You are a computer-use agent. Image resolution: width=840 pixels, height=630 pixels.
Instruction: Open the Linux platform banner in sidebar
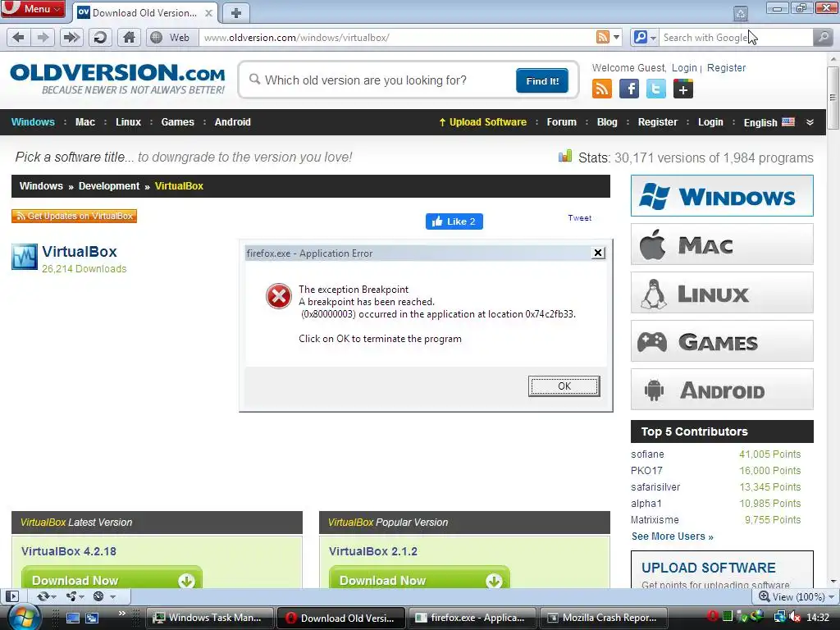(x=722, y=293)
